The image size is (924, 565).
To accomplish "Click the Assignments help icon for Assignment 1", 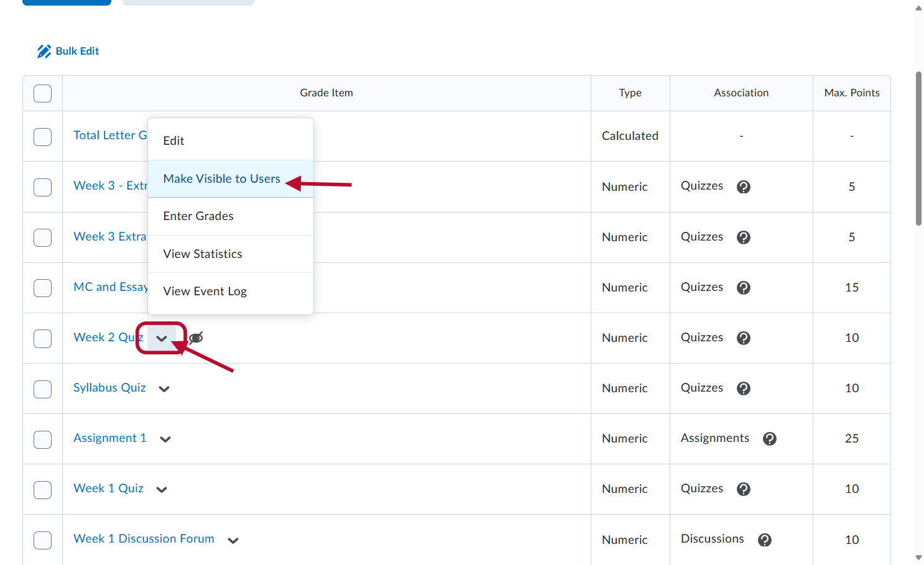I will (770, 438).
